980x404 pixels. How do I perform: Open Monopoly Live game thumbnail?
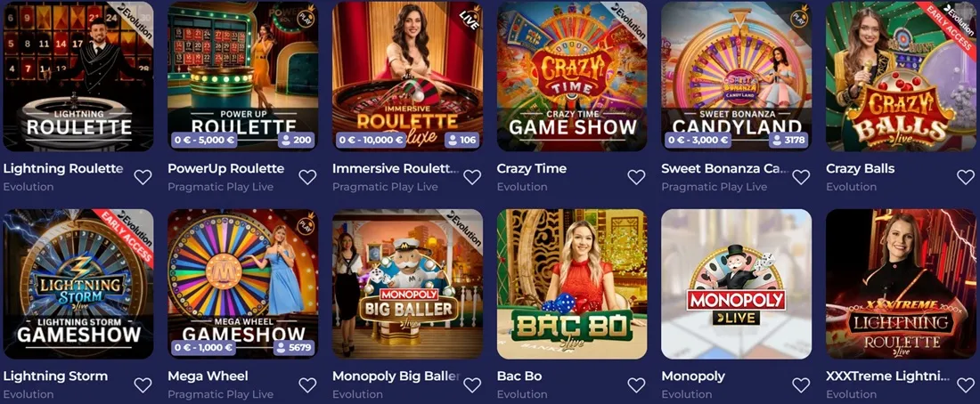736,284
